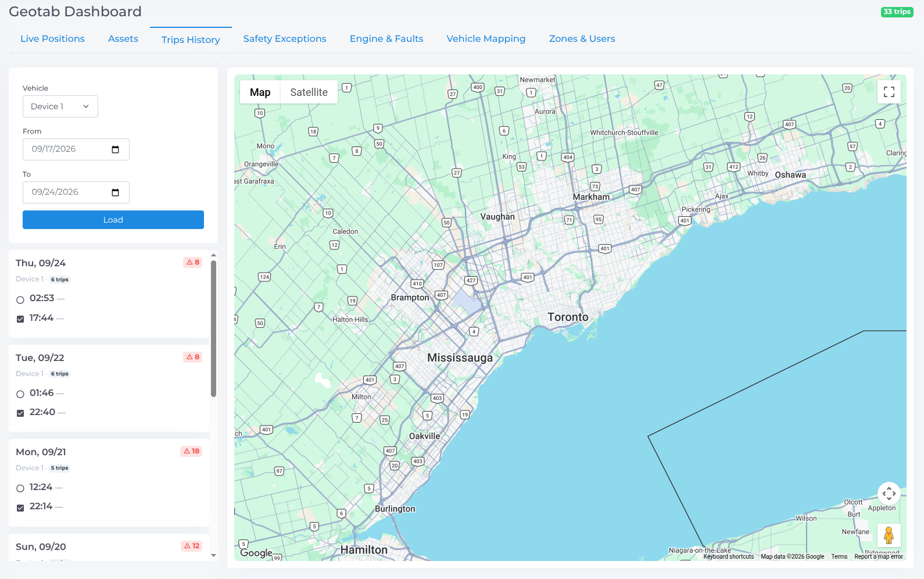This screenshot has height=579, width=924.
Task: Click the trip list scroll-up arrow
Action: coord(213,255)
